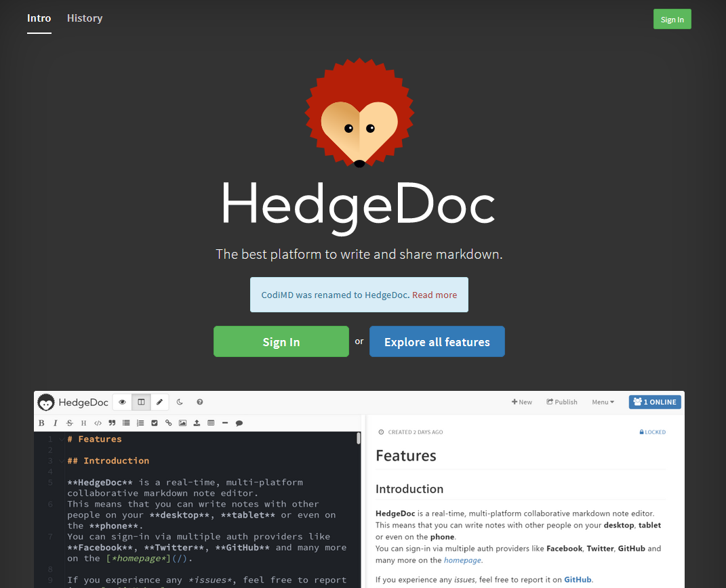This screenshot has height=588, width=726.
Task: Click Explore all features button
Action: [x=437, y=341]
